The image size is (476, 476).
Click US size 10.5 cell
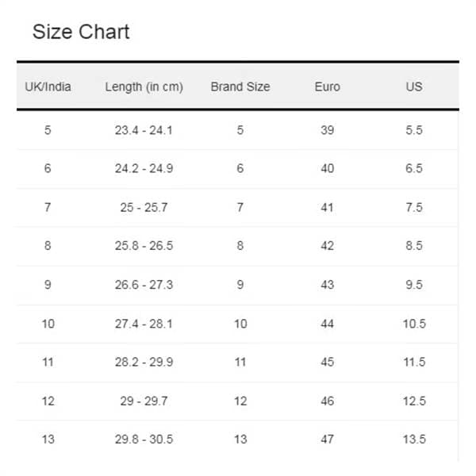tap(414, 324)
